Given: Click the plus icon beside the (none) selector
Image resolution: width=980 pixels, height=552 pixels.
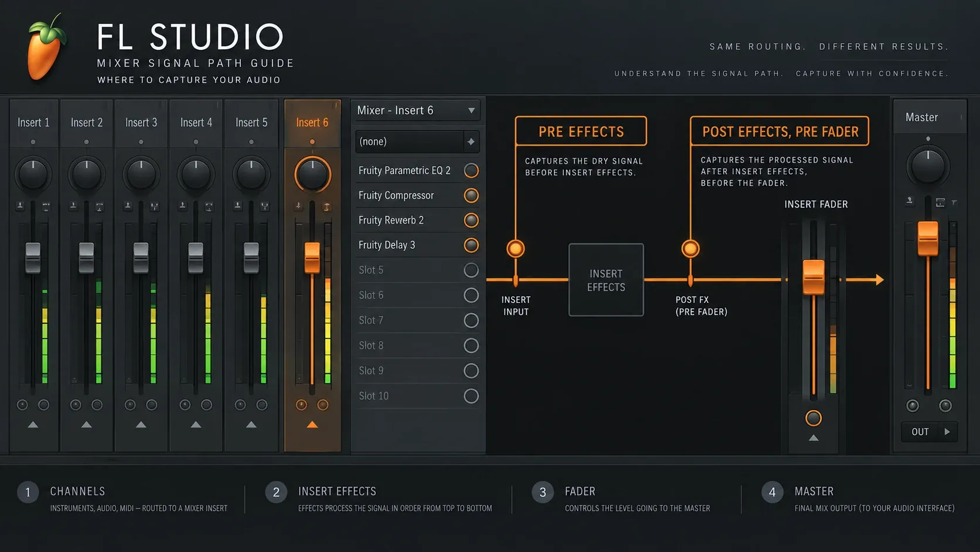Looking at the screenshot, I should pos(471,141).
